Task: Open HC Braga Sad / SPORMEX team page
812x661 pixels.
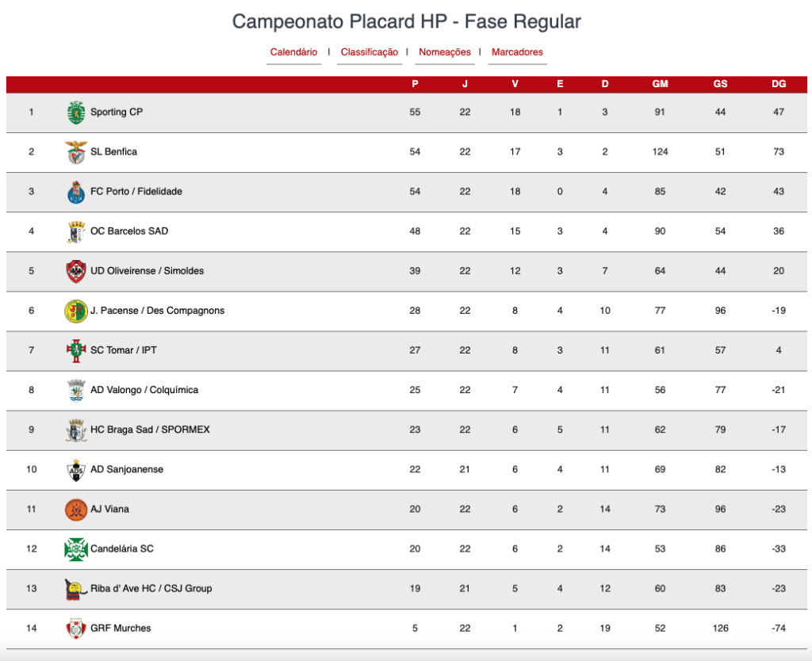Action: pyautogui.click(x=150, y=430)
